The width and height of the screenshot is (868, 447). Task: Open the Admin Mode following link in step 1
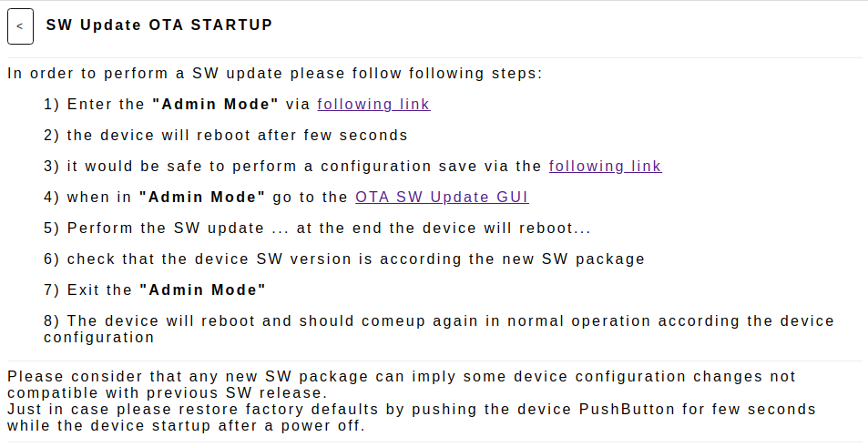(x=373, y=104)
